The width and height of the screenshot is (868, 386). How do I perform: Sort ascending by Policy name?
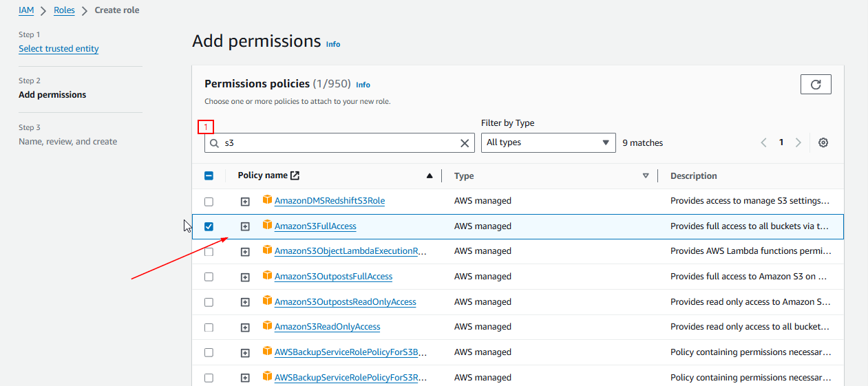(x=430, y=176)
